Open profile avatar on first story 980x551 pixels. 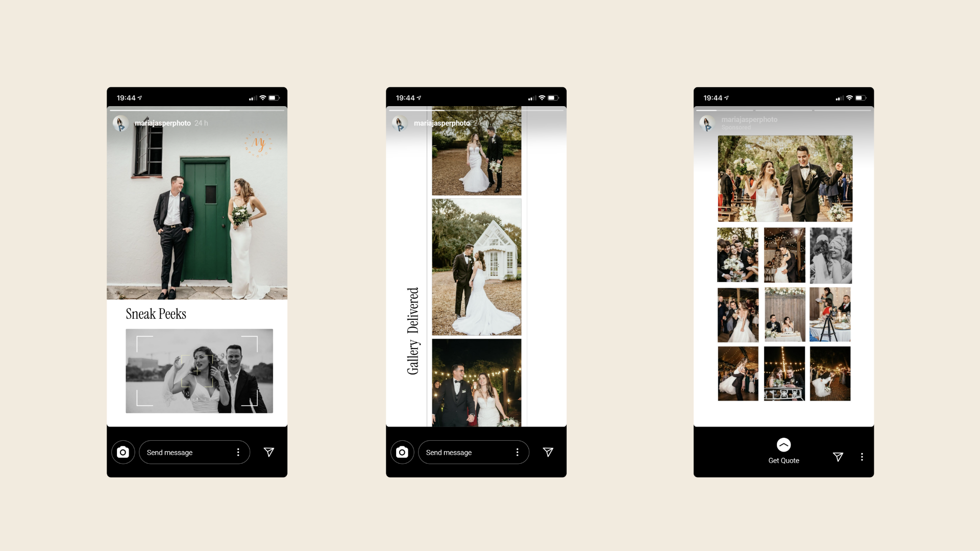point(121,123)
